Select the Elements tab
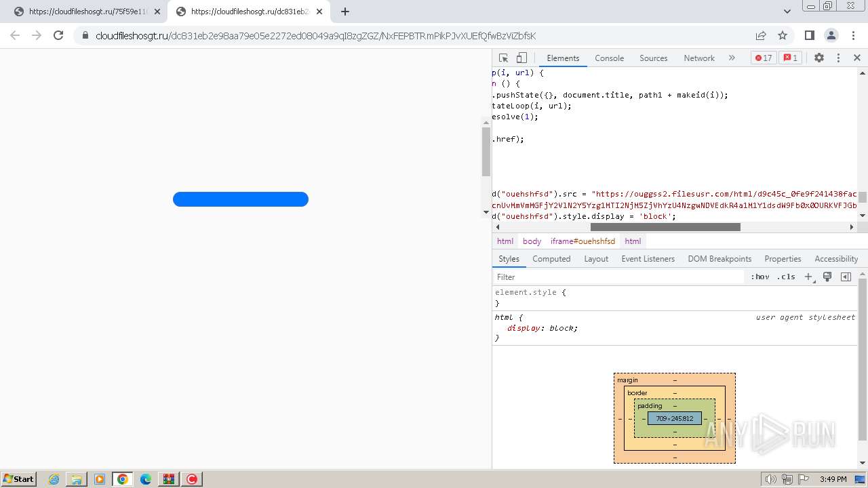Image resolution: width=868 pixels, height=488 pixels. (x=563, y=58)
